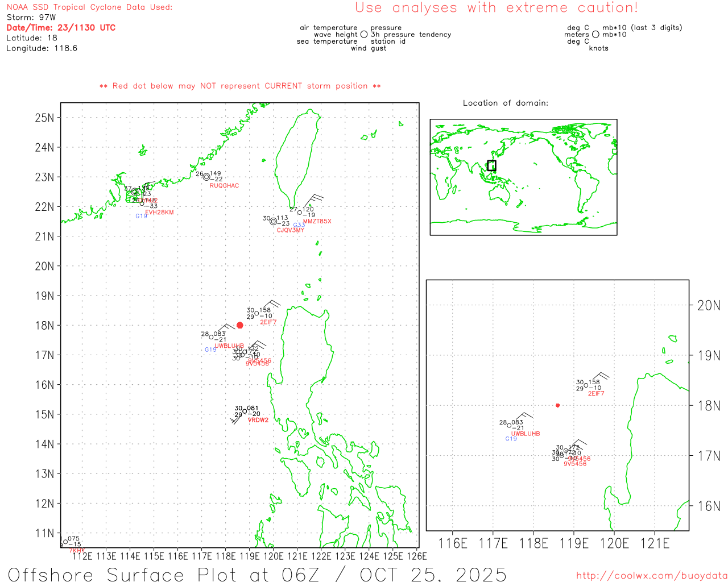Click the red storm position dot on main map
Viewport: 728px width, 582px height.
(239, 325)
